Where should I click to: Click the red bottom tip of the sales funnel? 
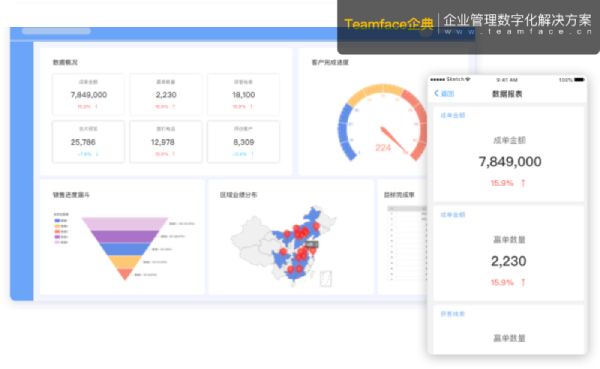[x=125, y=274]
